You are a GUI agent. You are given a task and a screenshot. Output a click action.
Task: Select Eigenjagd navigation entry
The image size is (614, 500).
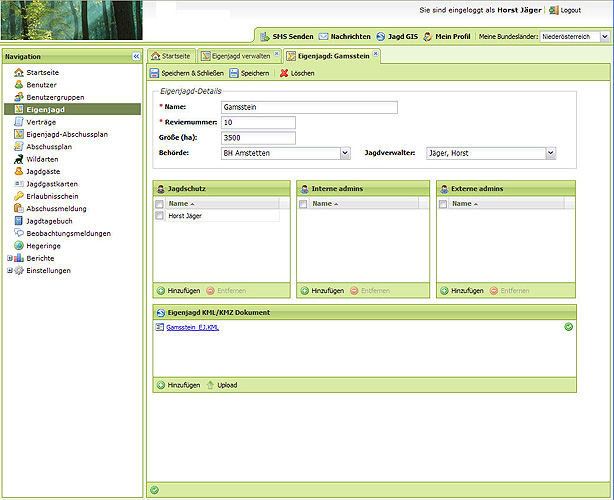pyautogui.click(x=72, y=109)
